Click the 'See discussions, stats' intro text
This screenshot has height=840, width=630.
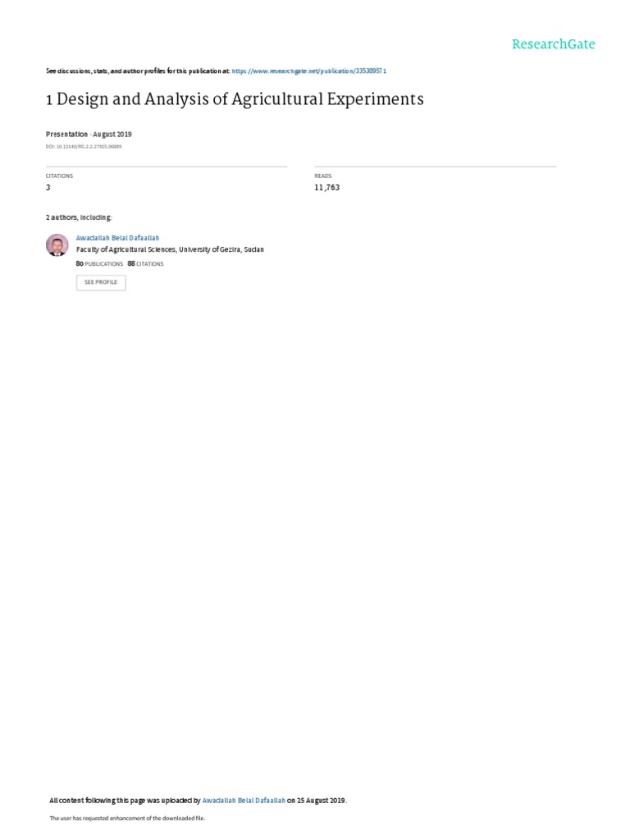[x=138, y=71]
